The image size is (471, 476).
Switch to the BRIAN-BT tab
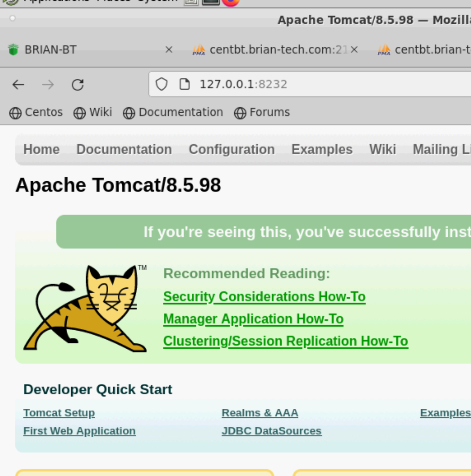tap(90, 50)
